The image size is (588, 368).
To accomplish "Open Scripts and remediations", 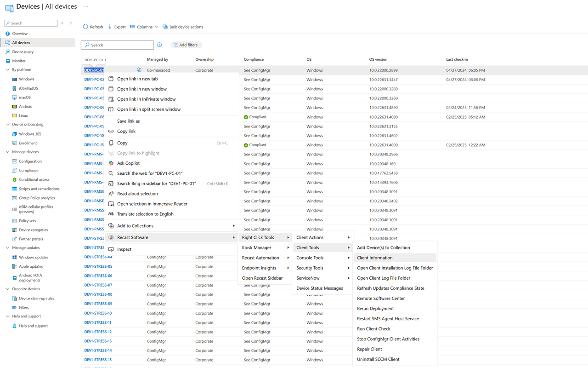I will pyautogui.click(x=39, y=189).
